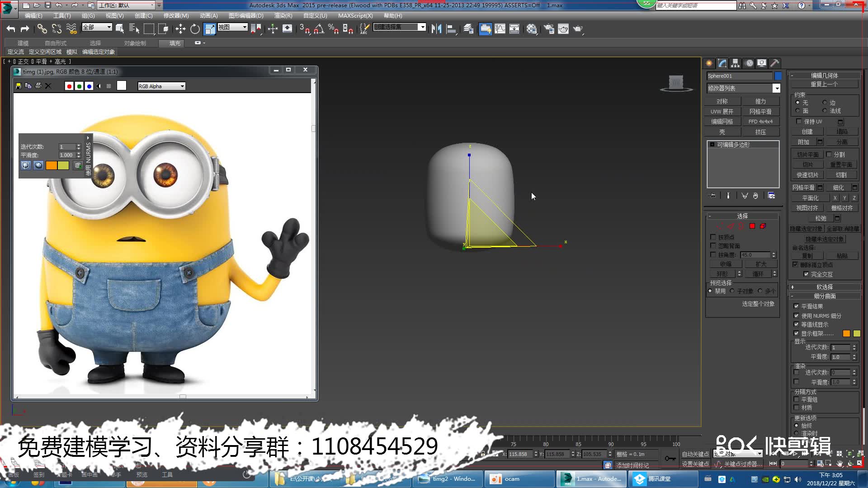The width and height of the screenshot is (868, 488).
Task: Open Select by Name list tool
Action: 134,29
